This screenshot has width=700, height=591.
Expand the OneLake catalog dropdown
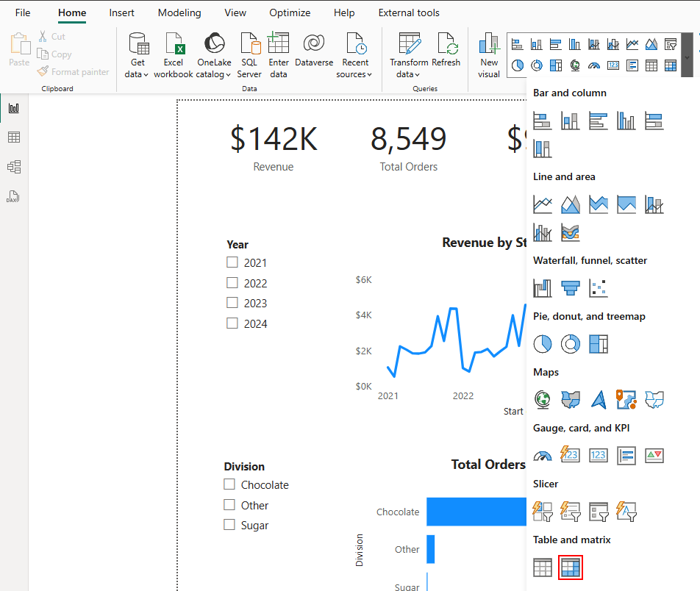214,55
